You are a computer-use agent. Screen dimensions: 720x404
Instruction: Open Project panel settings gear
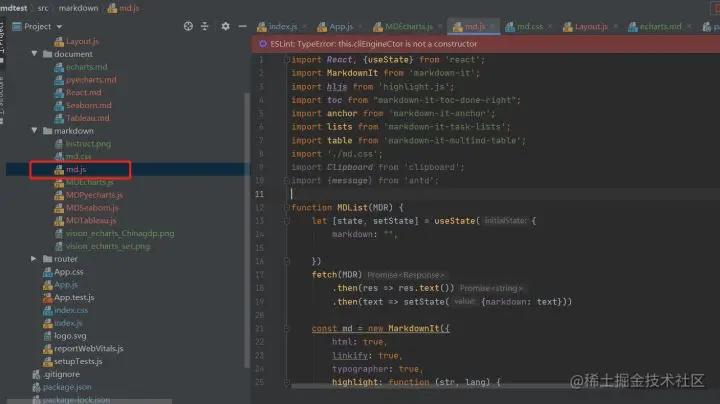tap(225, 27)
